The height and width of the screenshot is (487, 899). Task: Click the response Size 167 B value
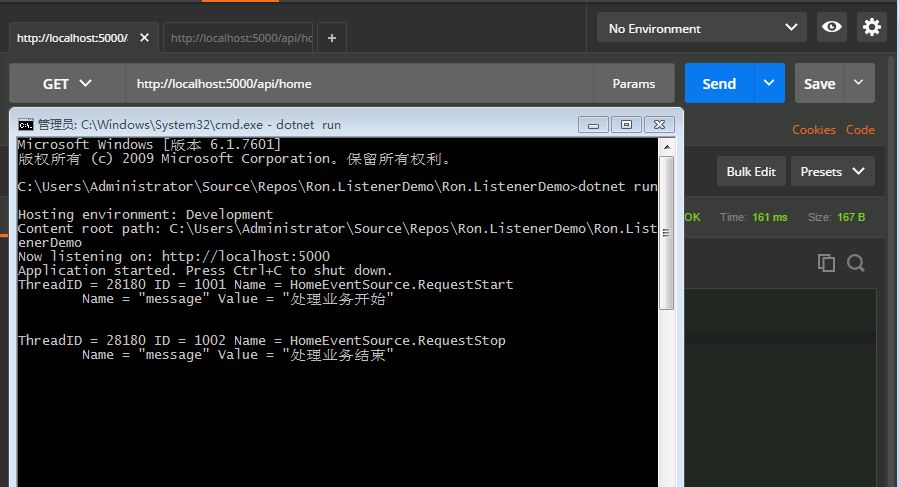[851, 217]
